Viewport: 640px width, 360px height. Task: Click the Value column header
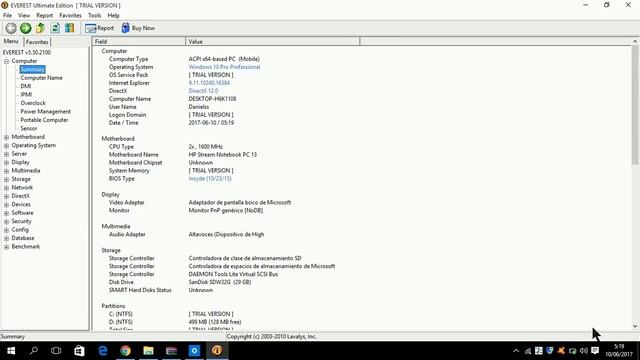coord(273,42)
